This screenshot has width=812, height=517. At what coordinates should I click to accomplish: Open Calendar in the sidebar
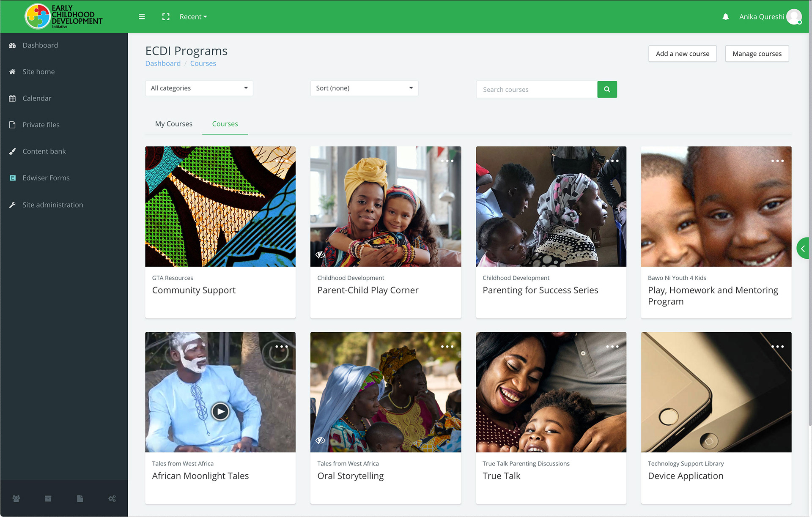tap(37, 98)
